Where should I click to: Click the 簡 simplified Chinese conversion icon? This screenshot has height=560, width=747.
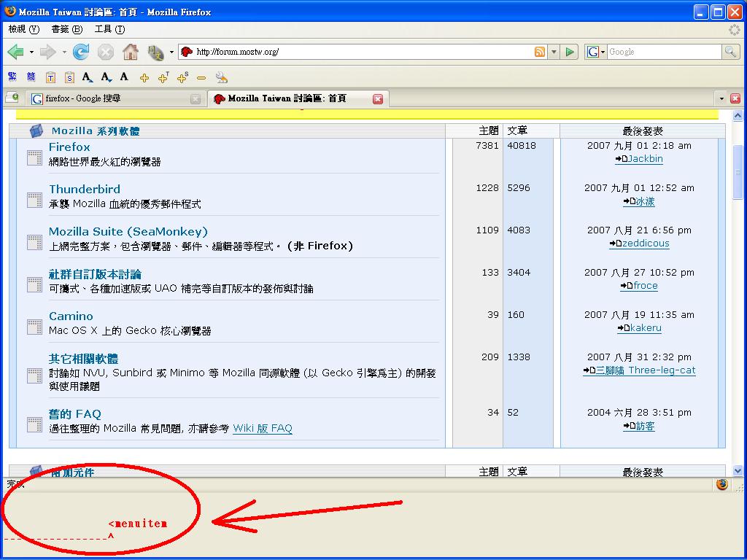tap(31, 77)
